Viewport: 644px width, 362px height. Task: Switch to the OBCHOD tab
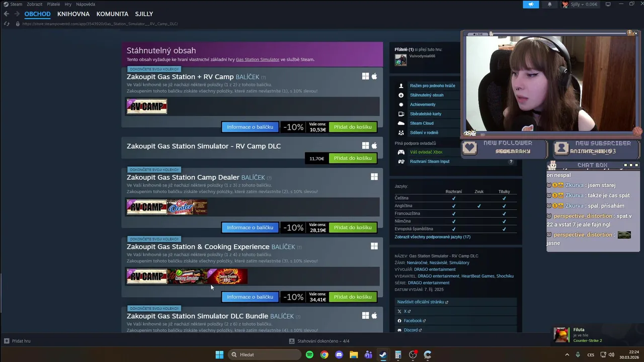(x=37, y=14)
